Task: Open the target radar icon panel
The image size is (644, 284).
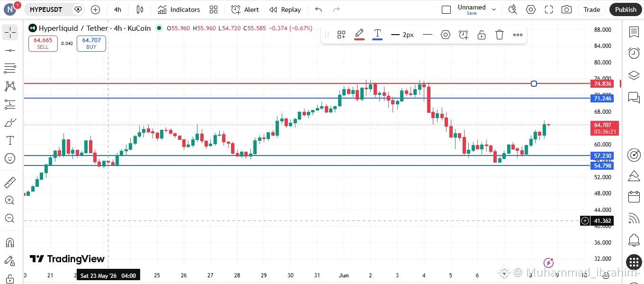Action: coord(634,155)
